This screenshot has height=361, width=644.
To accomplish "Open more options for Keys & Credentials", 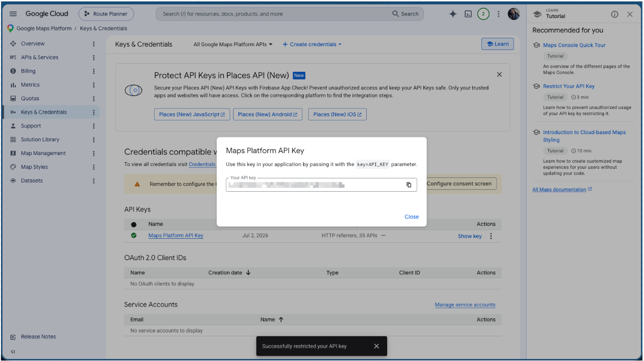I will pos(94,112).
